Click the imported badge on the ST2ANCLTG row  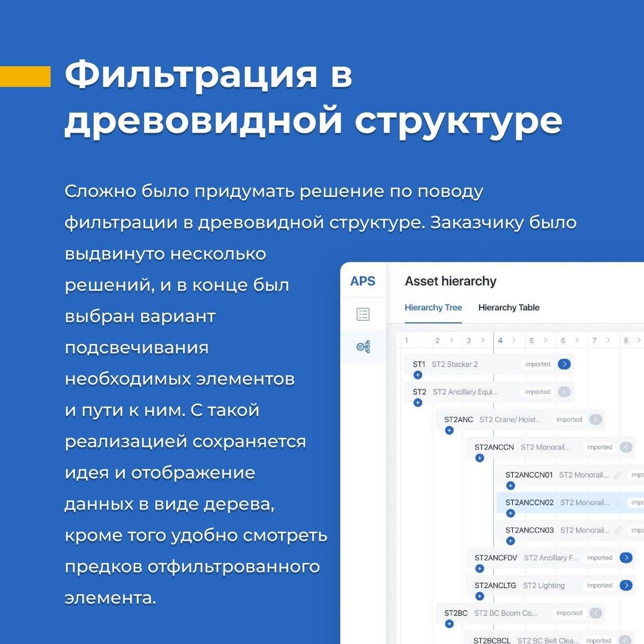click(599, 585)
